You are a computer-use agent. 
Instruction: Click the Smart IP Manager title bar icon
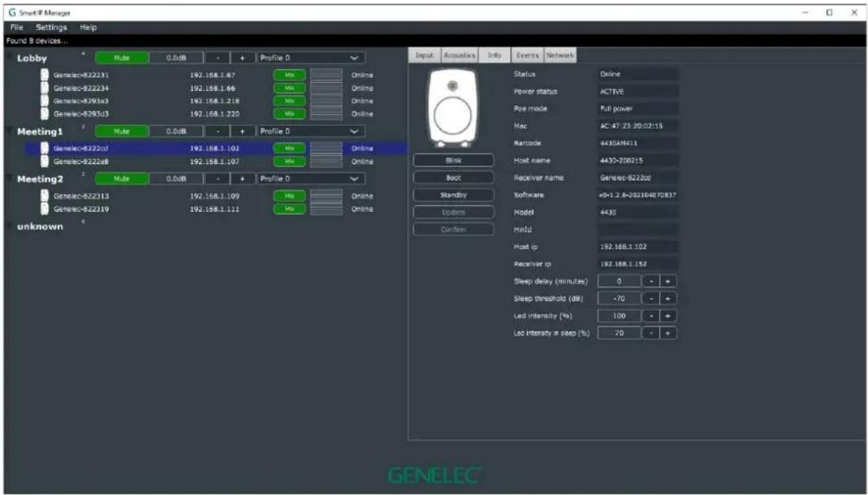click(x=12, y=13)
